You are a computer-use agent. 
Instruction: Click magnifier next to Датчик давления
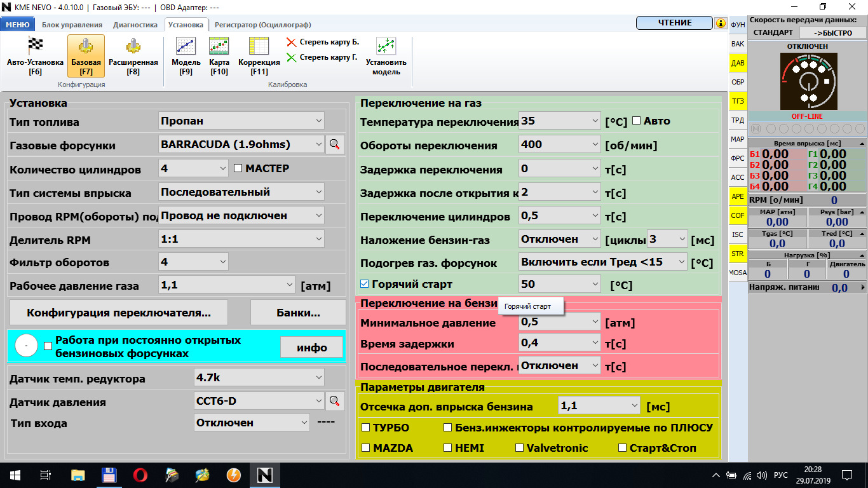pyautogui.click(x=335, y=401)
